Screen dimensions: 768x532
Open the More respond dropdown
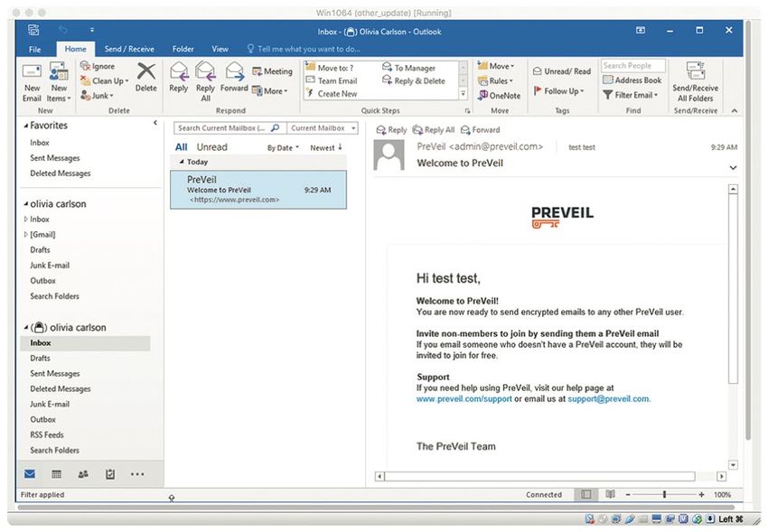coord(270,90)
